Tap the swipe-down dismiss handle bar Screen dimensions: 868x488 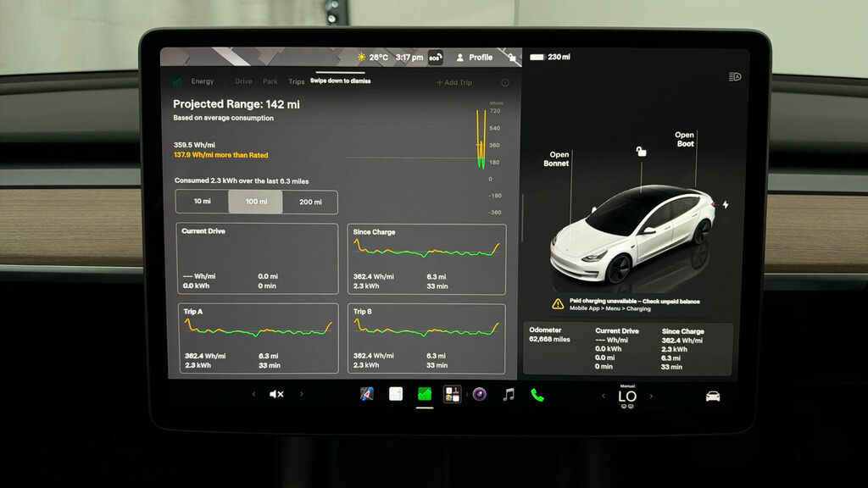[341, 73]
